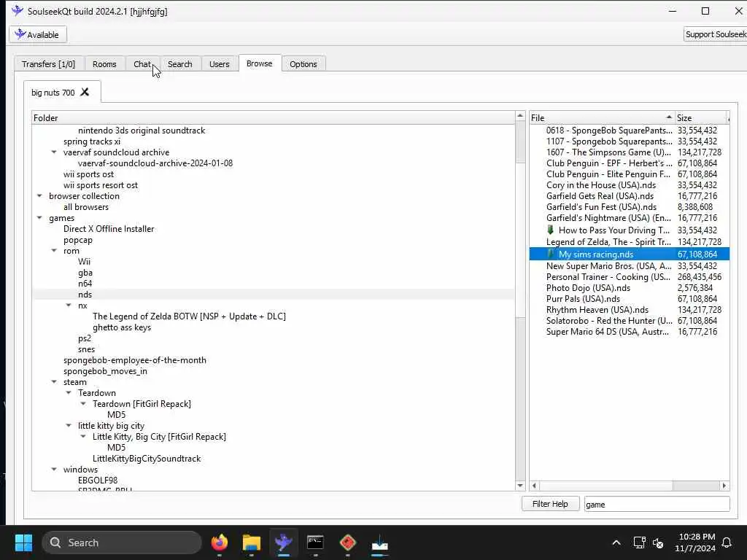Select Garfield Gets Real (USA).nds file
The image size is (747, 560).
click(x=600, y=196)
